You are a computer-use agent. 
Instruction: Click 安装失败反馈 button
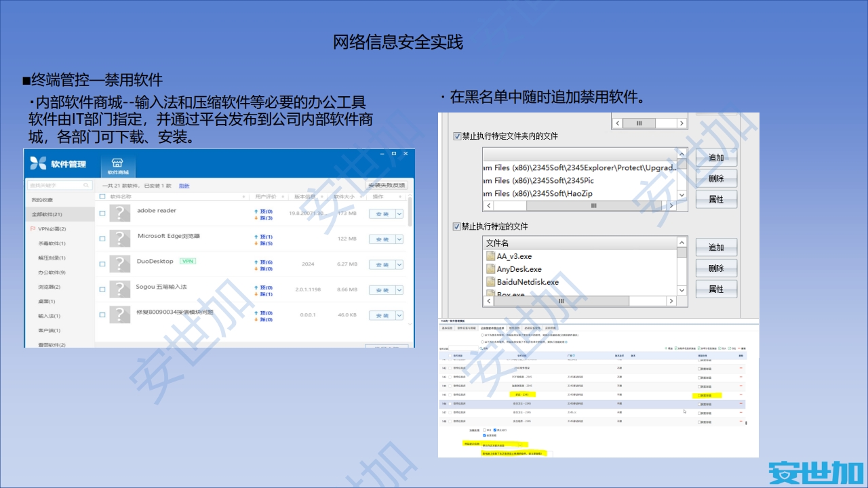tap(386, 185)
